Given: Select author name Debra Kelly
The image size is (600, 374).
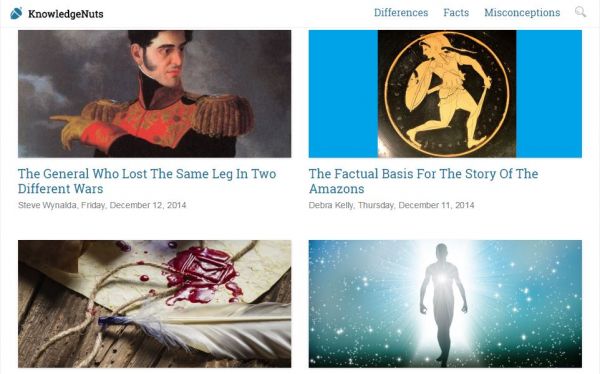Looking at the screenshot, I should pos(331,205).
